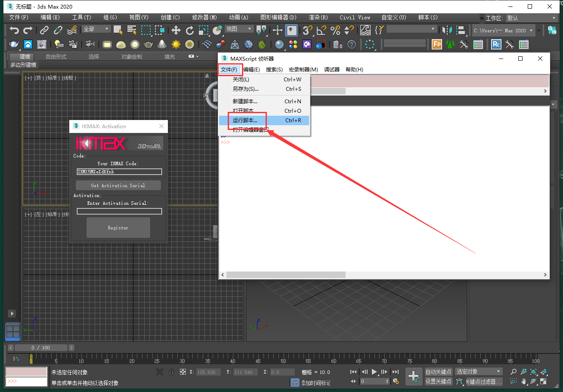Screen dimensions: 563x392
Task: Open 编辑(E) menu in MAXScript listener
Action: click(x=251, y=70)
